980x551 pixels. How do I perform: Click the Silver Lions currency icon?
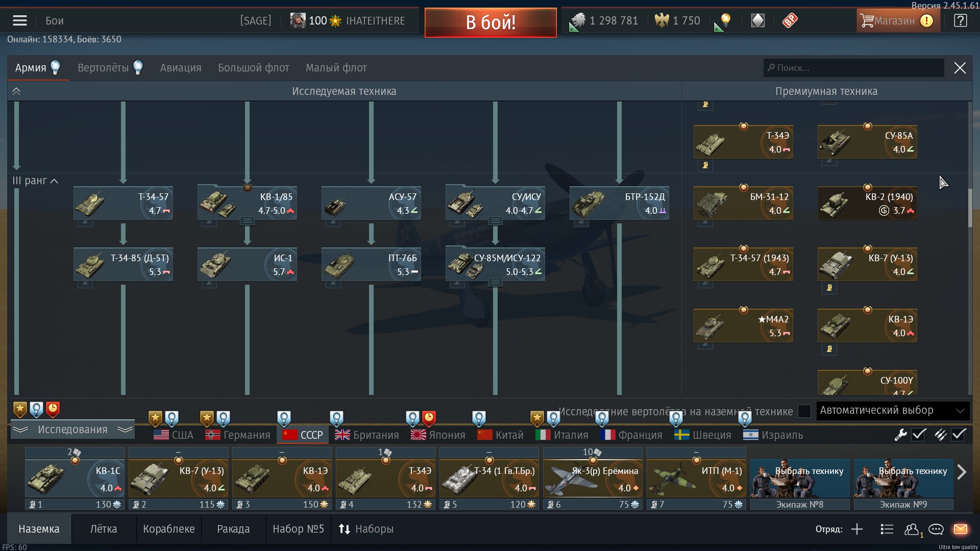coord(577,21)
